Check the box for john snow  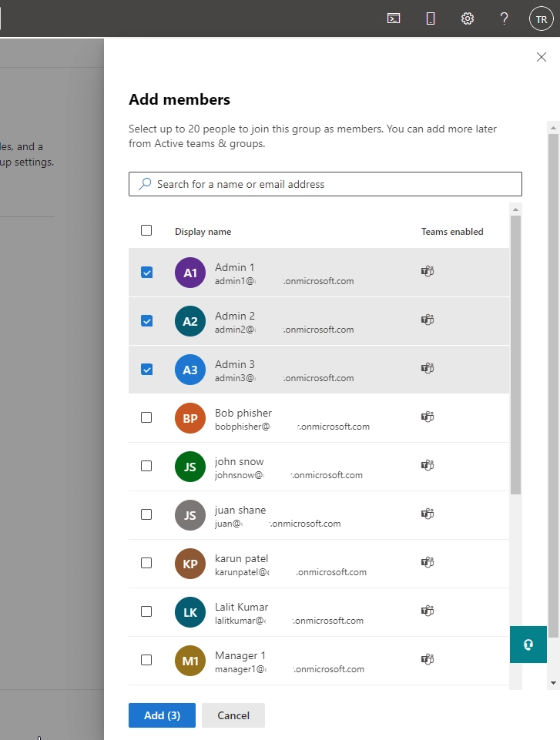(146, 466)
